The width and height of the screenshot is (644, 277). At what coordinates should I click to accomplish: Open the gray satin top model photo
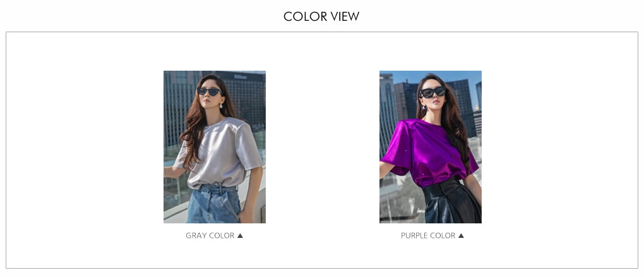215,147
